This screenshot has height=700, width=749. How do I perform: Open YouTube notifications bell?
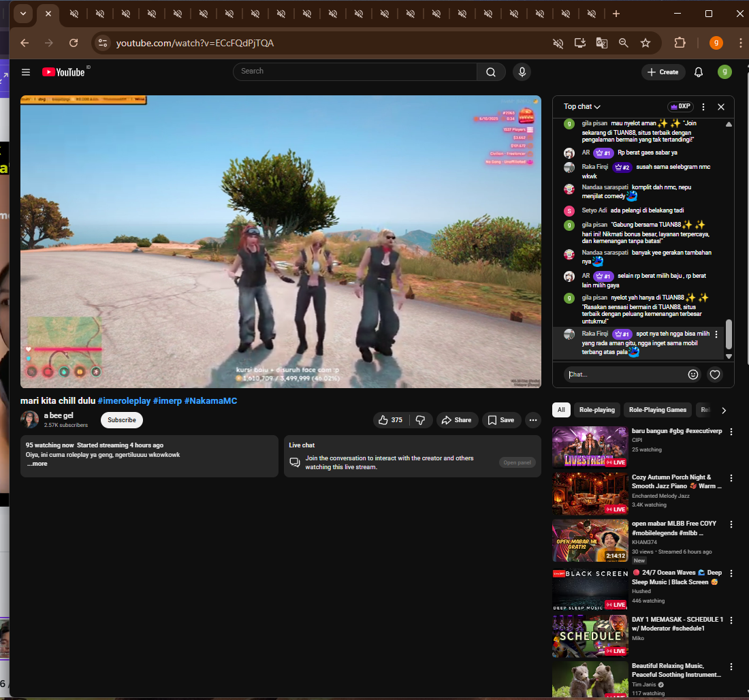point(699,72)
